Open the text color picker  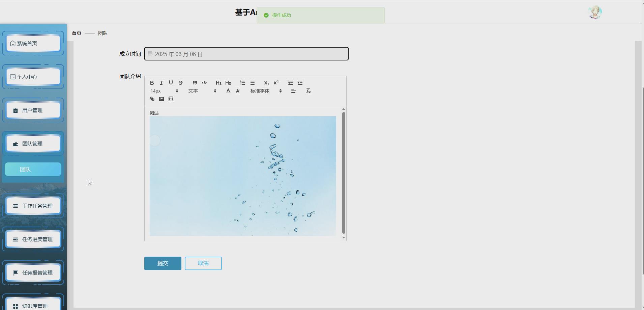pos(228,91)
